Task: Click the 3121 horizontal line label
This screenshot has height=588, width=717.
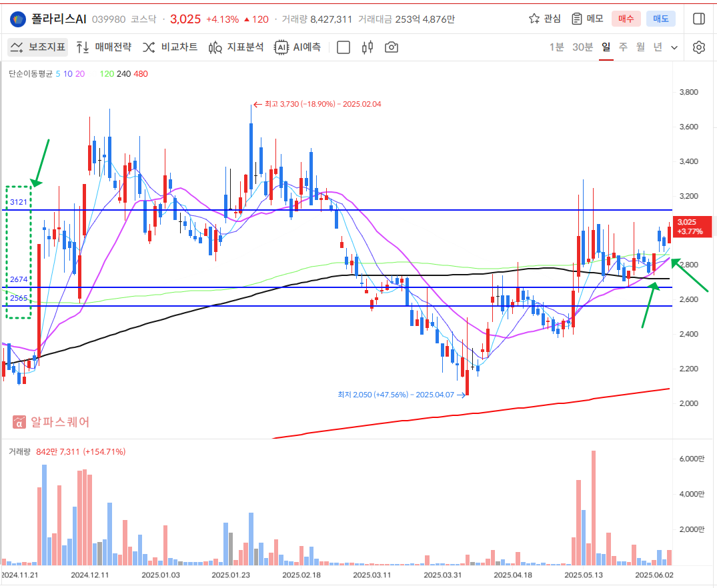Action: [x=19, y=202]
